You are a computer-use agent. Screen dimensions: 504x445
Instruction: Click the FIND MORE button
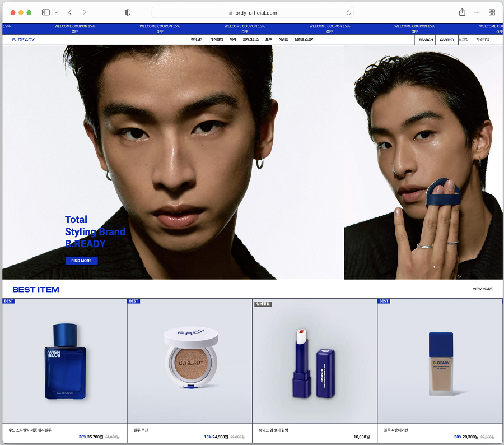[x=81, y=261]
